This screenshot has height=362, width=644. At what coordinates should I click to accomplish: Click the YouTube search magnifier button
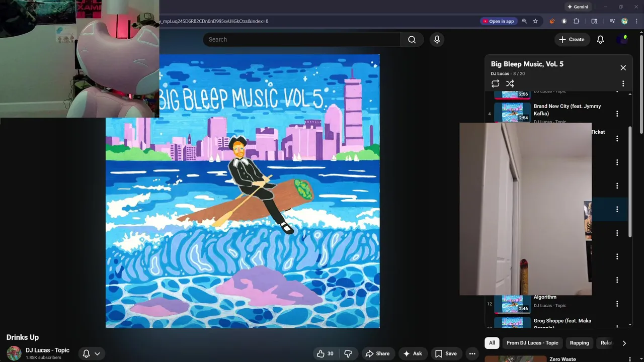tap(412, 40)
